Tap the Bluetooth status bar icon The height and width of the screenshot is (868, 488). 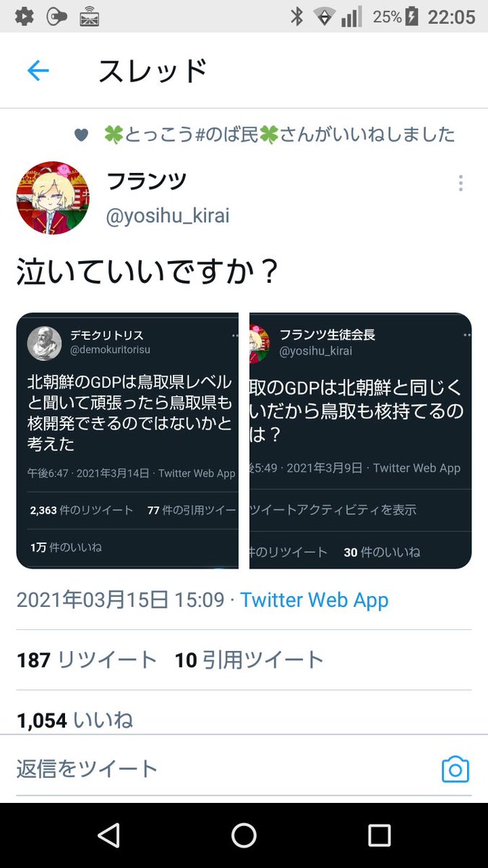coord(297,17)
